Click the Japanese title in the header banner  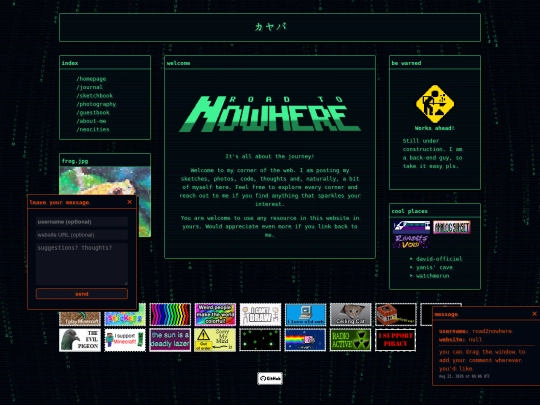(270, 27)
